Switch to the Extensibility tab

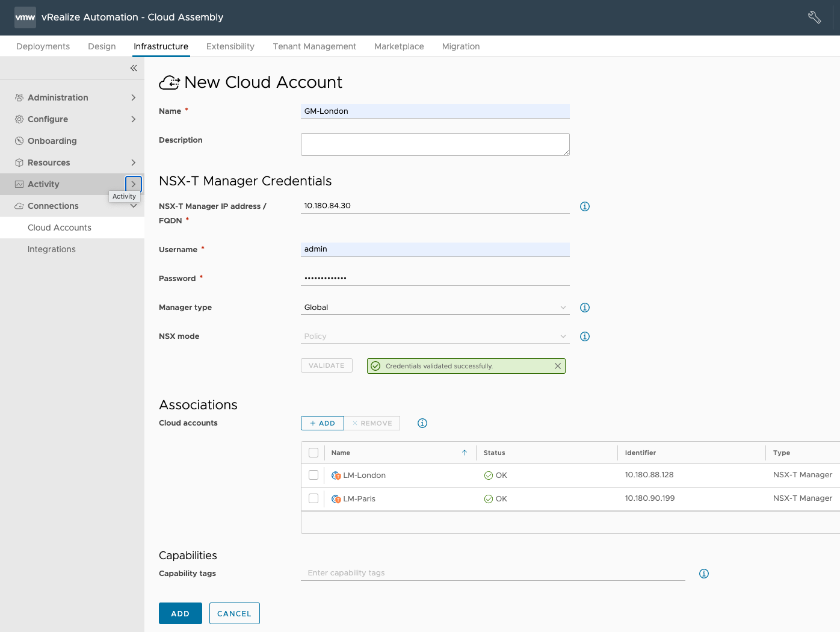tap(230, 46)
